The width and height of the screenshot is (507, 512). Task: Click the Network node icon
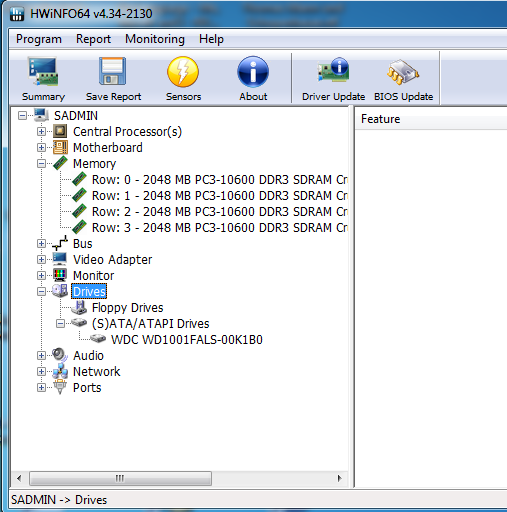60,371
